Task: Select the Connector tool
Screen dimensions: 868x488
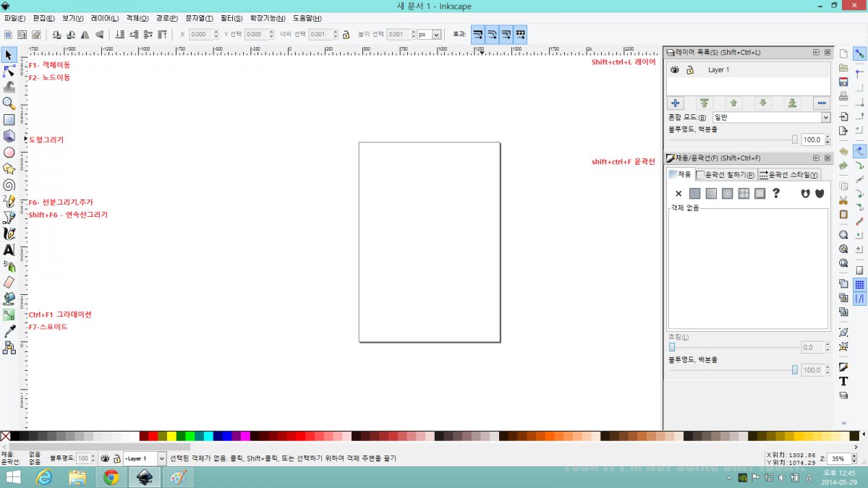Action: tap(9, 348)
